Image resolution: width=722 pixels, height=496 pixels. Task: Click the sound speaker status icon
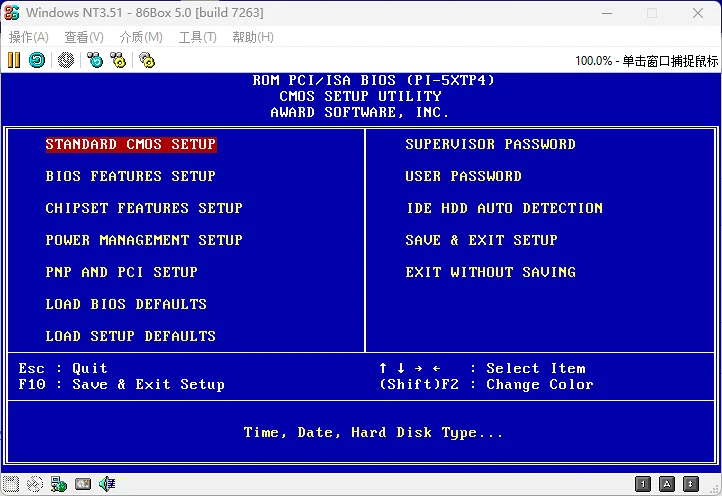106,485
